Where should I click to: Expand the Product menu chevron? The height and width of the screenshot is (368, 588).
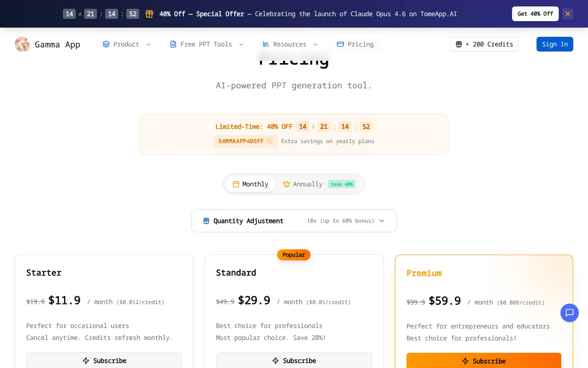point(148,44)
